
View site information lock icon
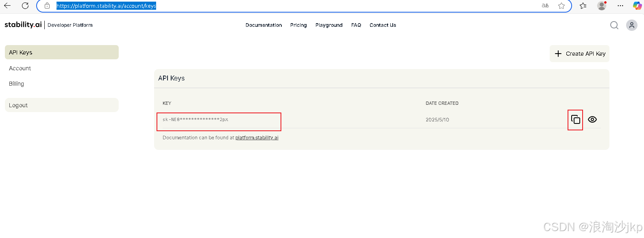47,6
